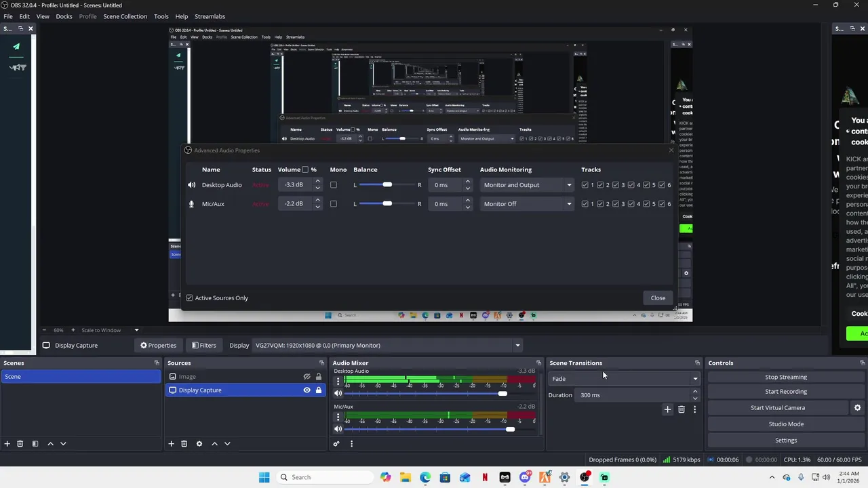The height and width of the screenshot is (488, 868).
Task: Remove selected scene with the trash icon
Action: pyautogui.click(x=20, y=444)
